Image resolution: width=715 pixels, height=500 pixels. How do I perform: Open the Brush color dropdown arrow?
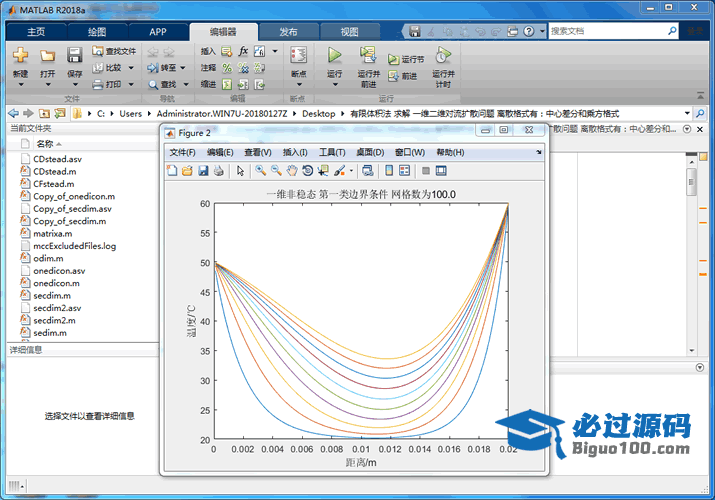click(x=351, y=171)
